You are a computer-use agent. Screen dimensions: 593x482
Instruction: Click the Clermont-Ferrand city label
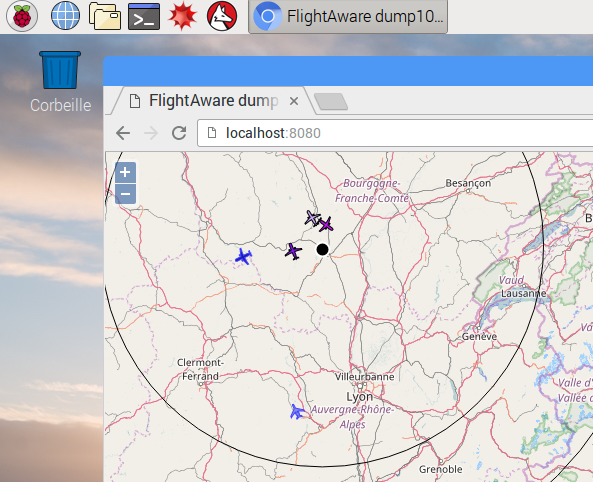[200, 369]
